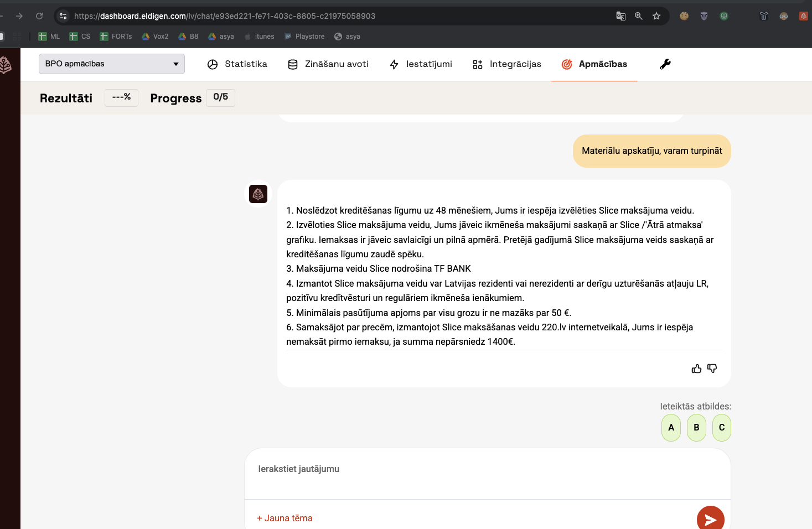Click the 'Materiālu apskatīju, varam turpināt' message
The width and height of the screenshot is (812, 529).
click(x=652, y=151)
